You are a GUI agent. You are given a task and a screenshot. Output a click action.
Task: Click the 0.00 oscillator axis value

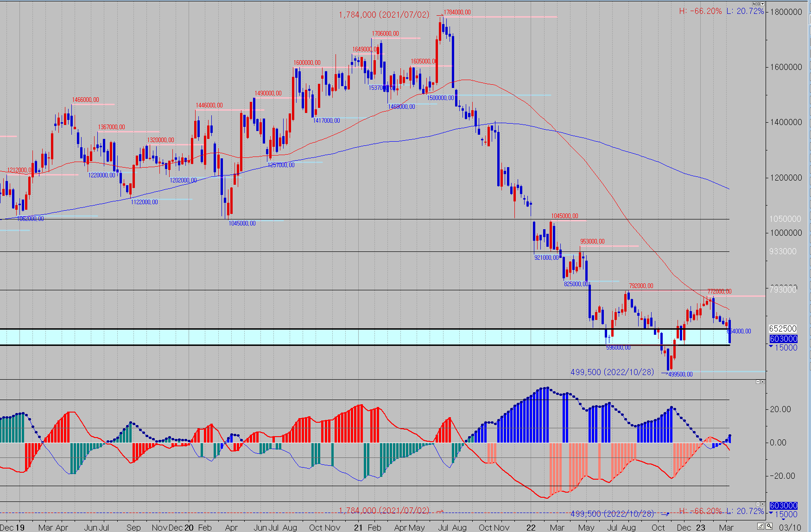[778, 443]
